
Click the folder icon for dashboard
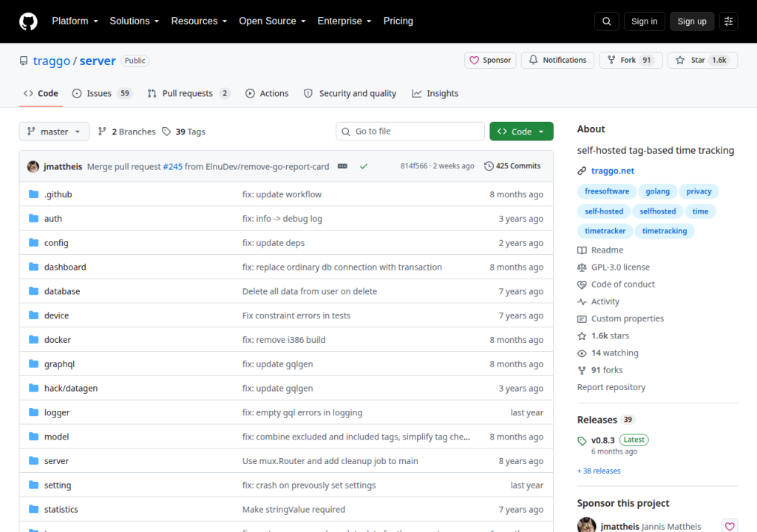(33, 267)
